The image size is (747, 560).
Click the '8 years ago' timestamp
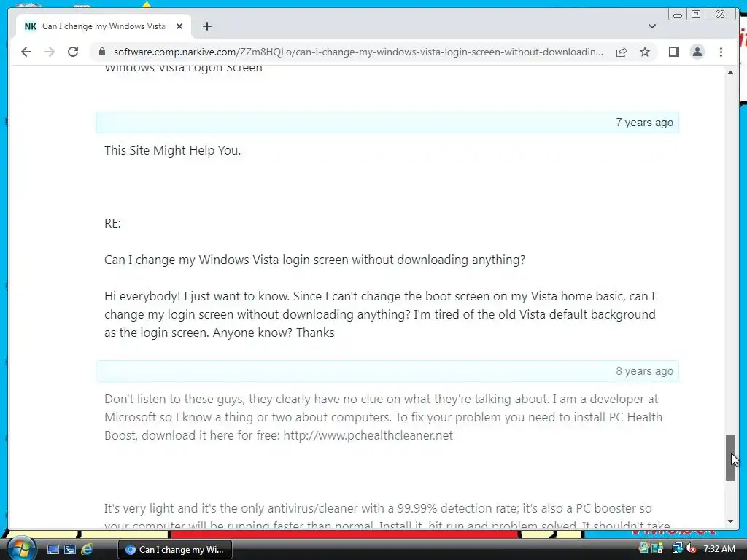pos(644,371)
